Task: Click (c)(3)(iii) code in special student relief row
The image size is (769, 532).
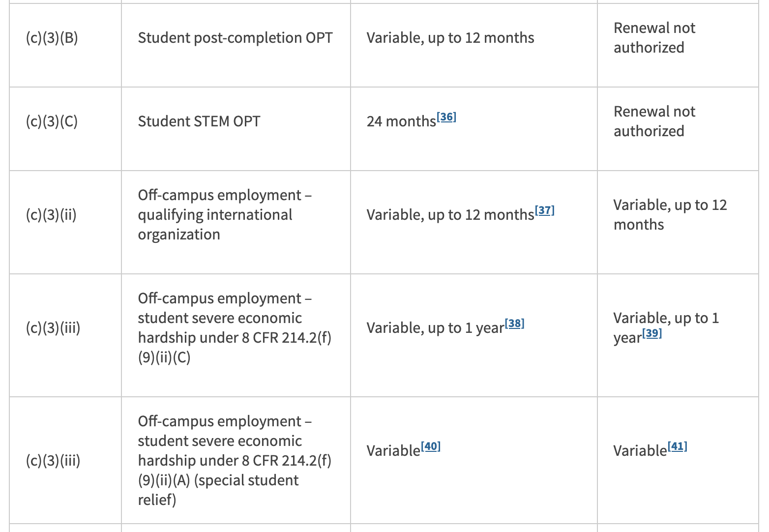Action: click(x=53, y=461)
